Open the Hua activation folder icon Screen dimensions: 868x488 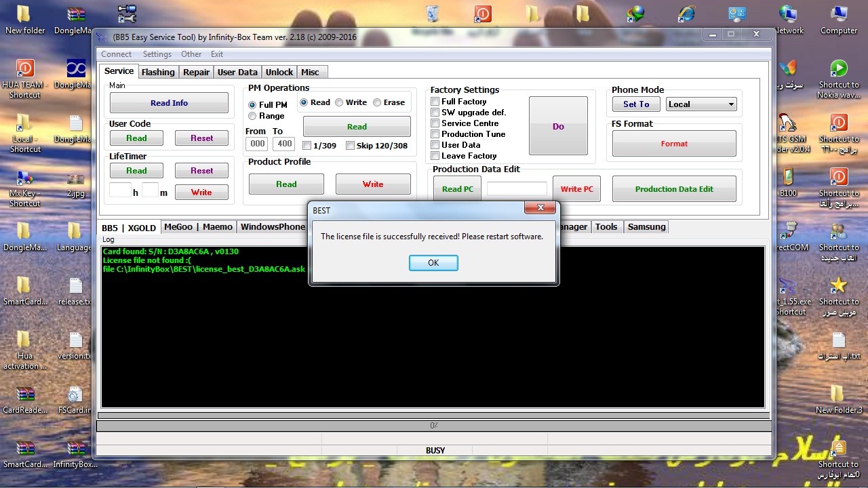(x=24, y=349)
